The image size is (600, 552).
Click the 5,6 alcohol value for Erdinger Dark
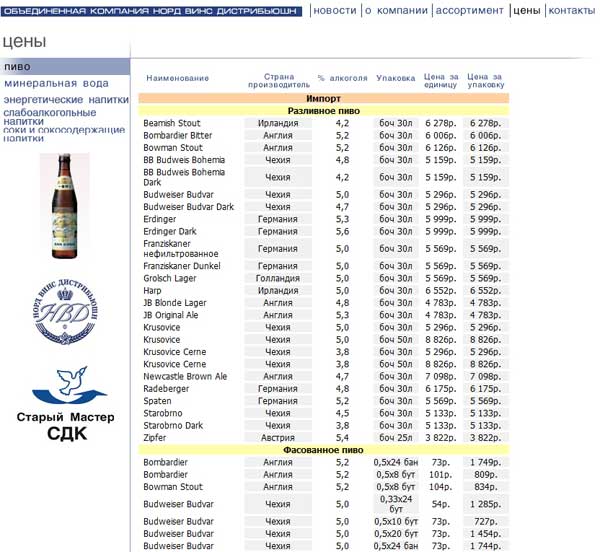pyautogui.click(x=342, y=231)
